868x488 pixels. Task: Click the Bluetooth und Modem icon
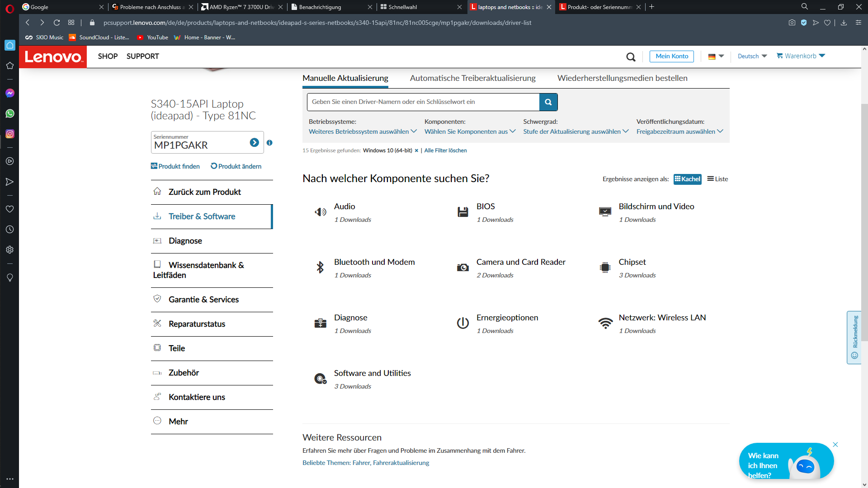pyautogui.click(x=320, y=267)
